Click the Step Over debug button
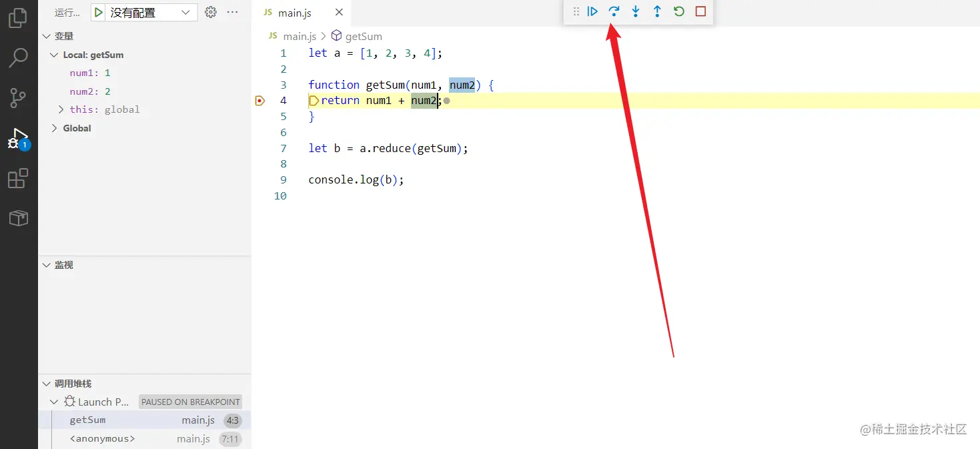Screen dimensions: 980x449 pos(614,11)
